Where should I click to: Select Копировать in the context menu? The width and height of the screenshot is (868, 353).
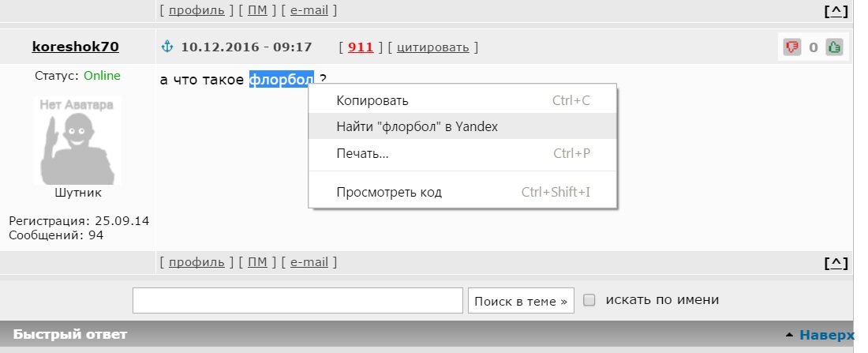(x=462, y=100)
